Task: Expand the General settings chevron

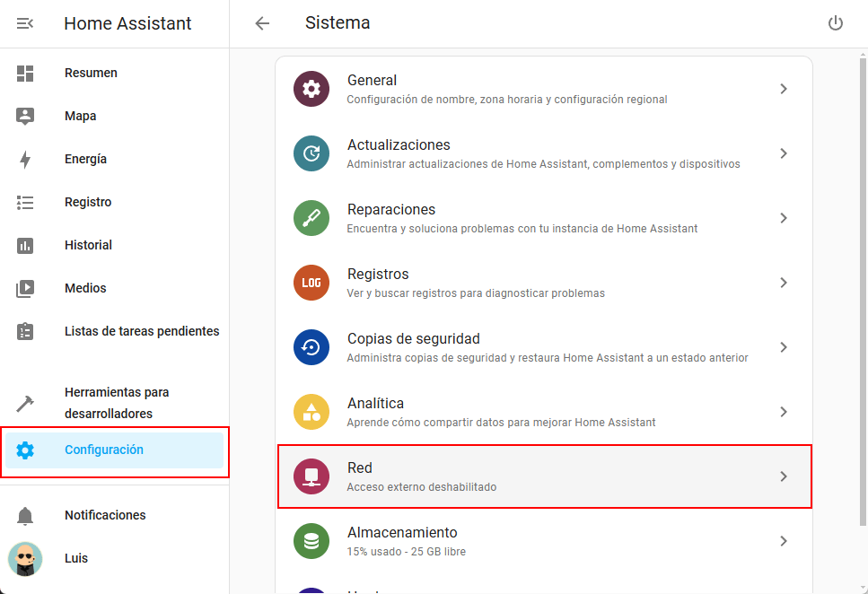Action: click(784, 89)
